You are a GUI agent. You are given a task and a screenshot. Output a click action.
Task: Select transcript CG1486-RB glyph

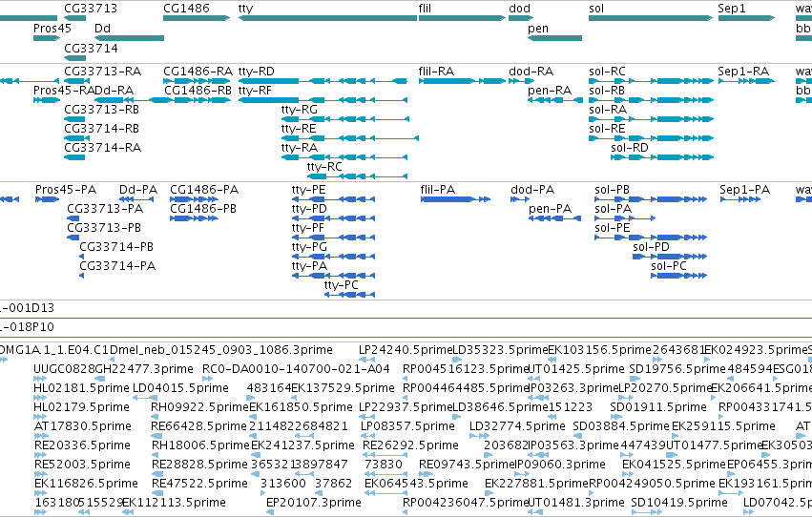[x=197, y=100]
